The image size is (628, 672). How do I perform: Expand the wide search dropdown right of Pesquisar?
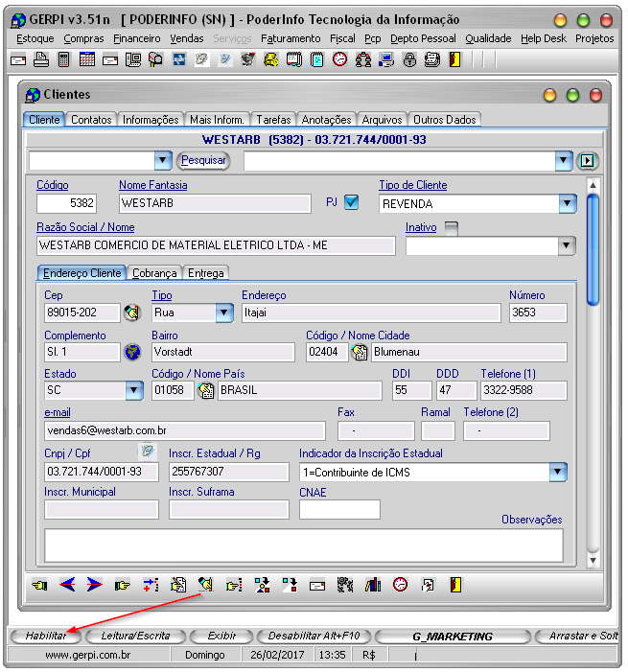[563, 161]
